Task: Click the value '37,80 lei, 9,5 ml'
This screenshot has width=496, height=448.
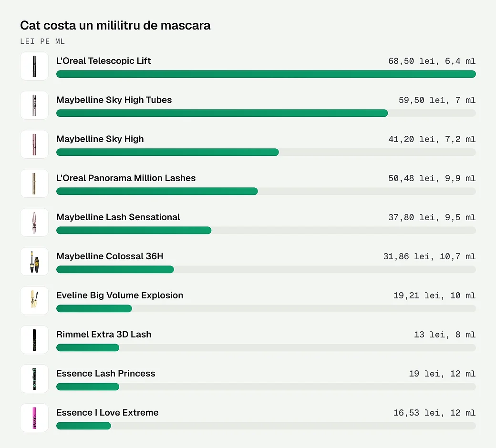Action: click(432, 217)
